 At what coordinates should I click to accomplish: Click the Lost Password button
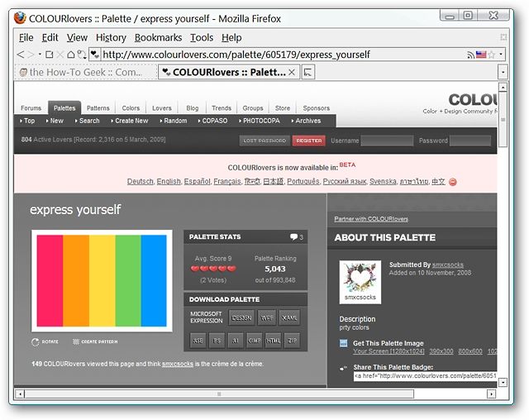(x=264, y=141)
